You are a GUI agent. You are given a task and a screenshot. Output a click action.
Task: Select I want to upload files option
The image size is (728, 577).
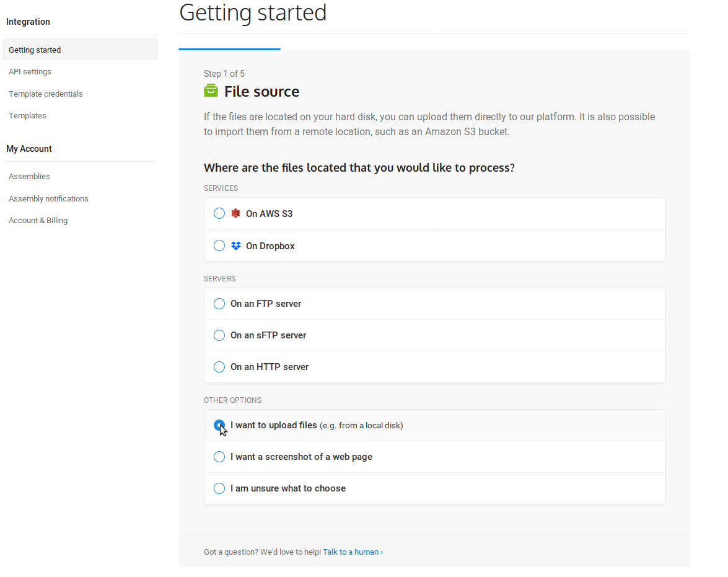pos(219,425)
